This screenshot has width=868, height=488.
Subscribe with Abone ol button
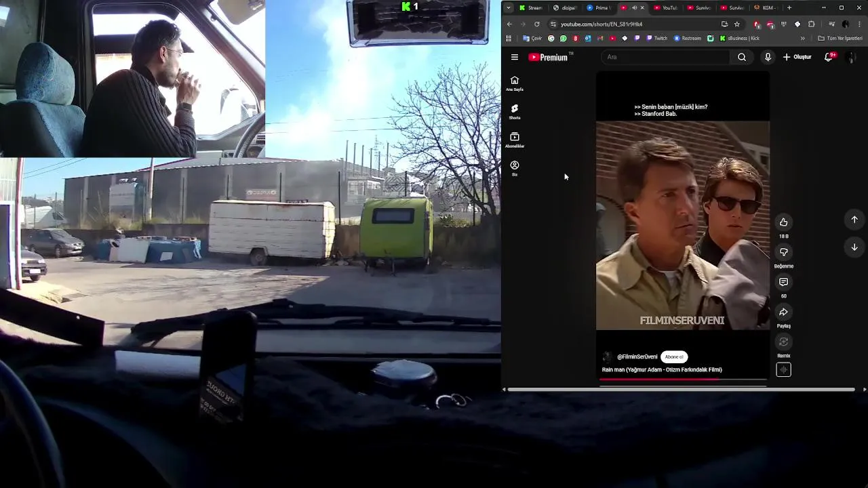(x=674, y=357)
